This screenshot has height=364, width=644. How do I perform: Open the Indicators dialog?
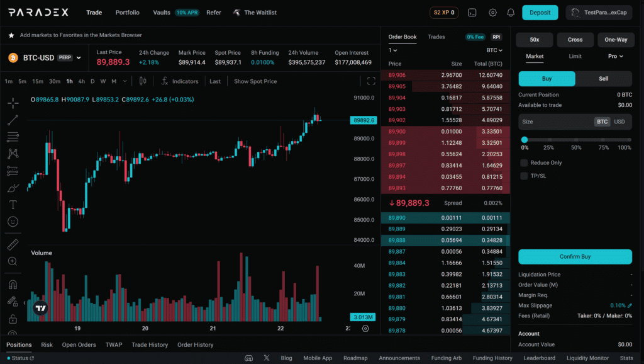[x=180, y=81]
